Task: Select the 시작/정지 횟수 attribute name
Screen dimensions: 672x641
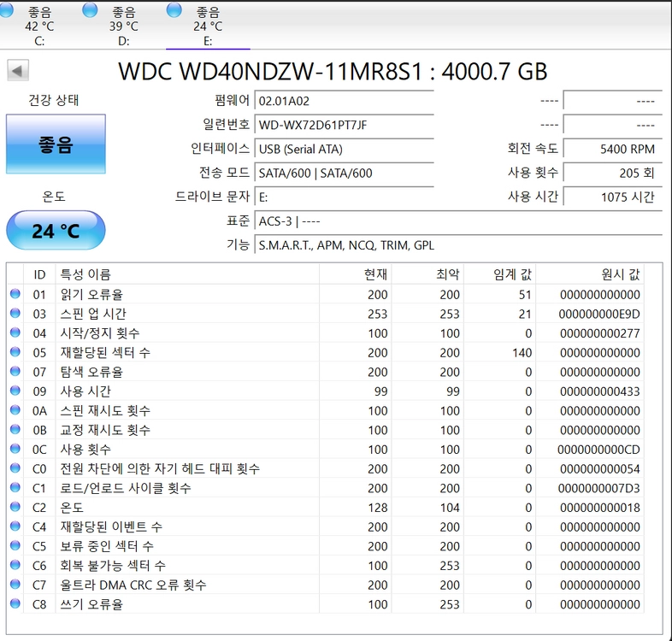Action: [99, 333]
